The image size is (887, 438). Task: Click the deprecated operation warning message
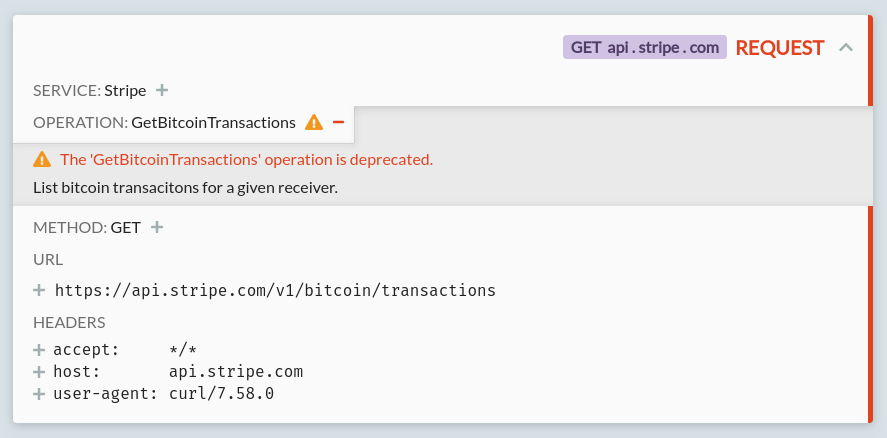point(246,159)
